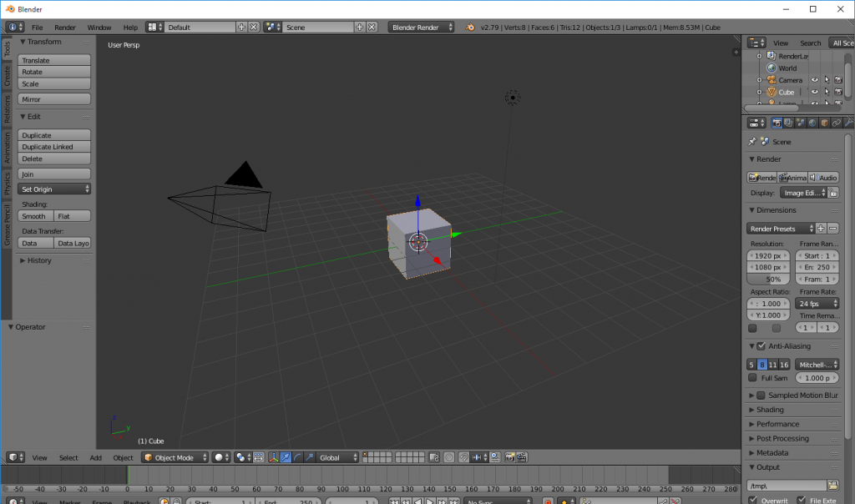Select 5 anti-aliasing samples

coord(751,365)
